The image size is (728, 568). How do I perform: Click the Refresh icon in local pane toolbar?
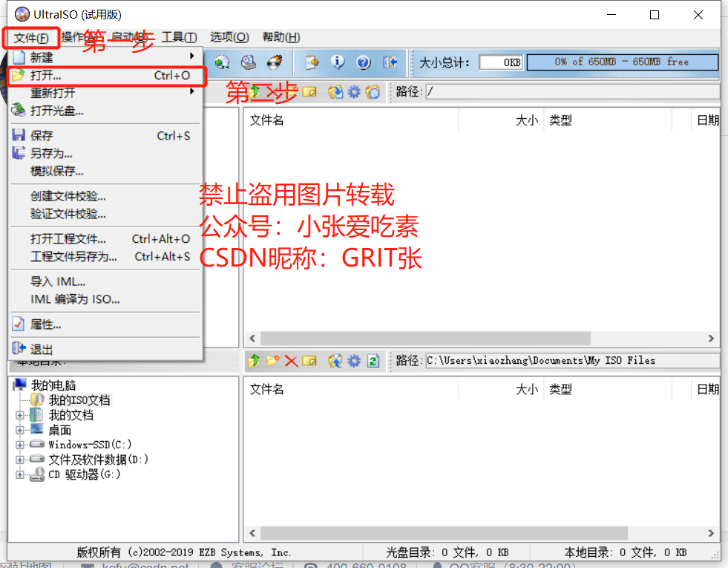pyautogui.click(x=373, y=361)
